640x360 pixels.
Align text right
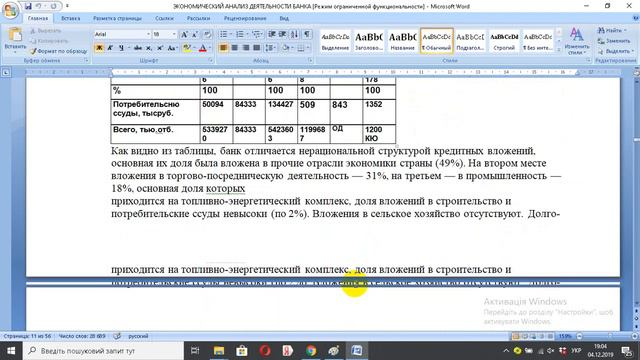245,48
